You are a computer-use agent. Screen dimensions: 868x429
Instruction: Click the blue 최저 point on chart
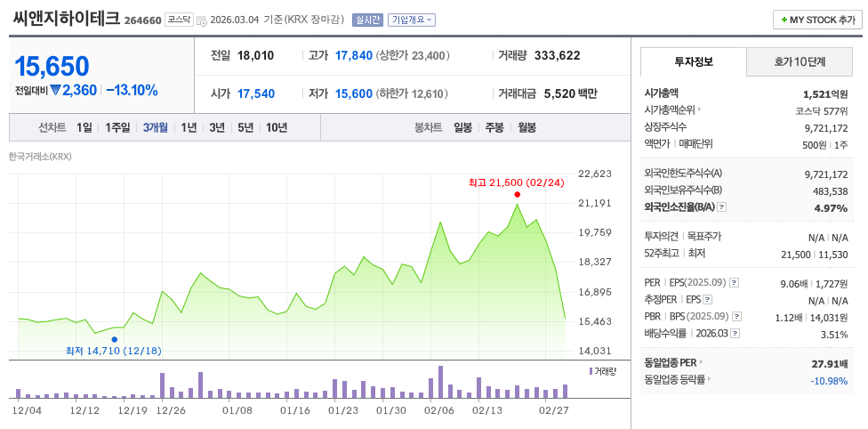[x=115, y=339]
